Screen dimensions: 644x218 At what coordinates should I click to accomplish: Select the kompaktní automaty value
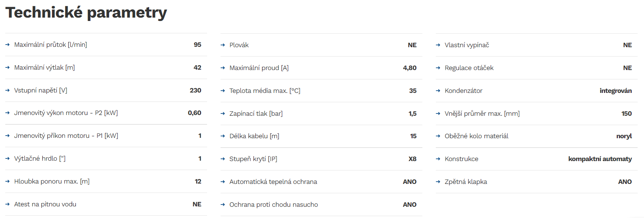click(600, 159)
